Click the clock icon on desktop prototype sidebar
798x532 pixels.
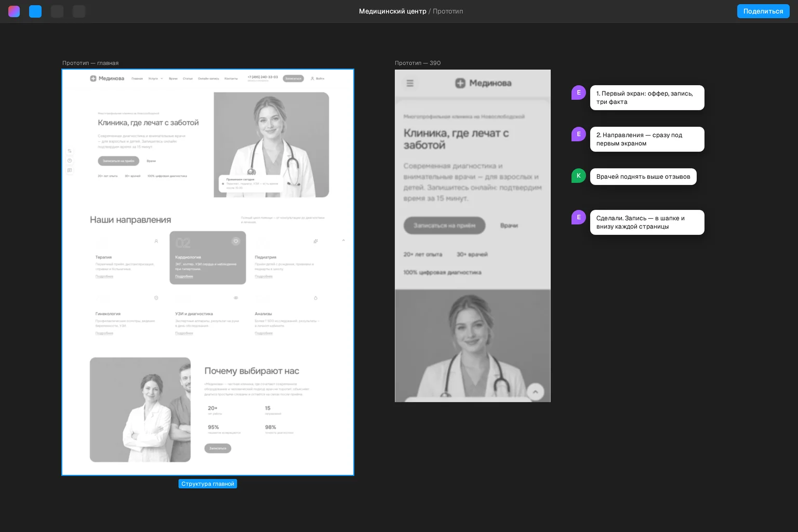tap(70, 161)
